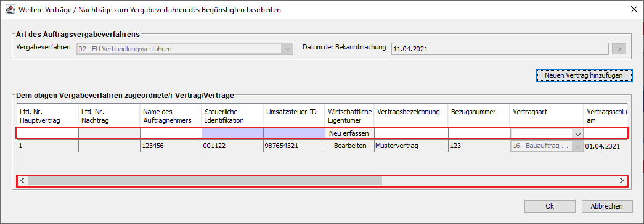Click the Datum der Bekanntmachung field
This screenshot has width=644, height=224.
coord(499,49)
